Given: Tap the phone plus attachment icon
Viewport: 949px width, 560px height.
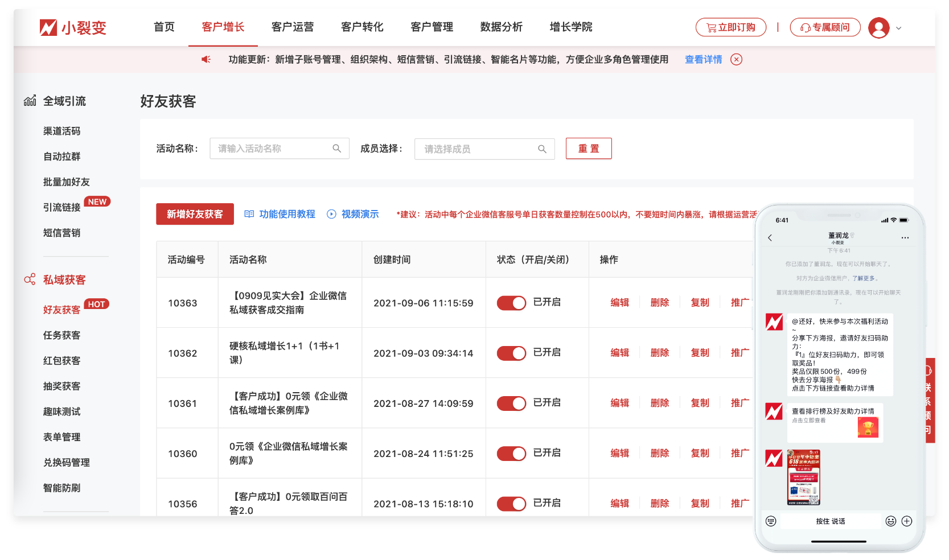Looking at the screenshot, I should pos(907,521).
